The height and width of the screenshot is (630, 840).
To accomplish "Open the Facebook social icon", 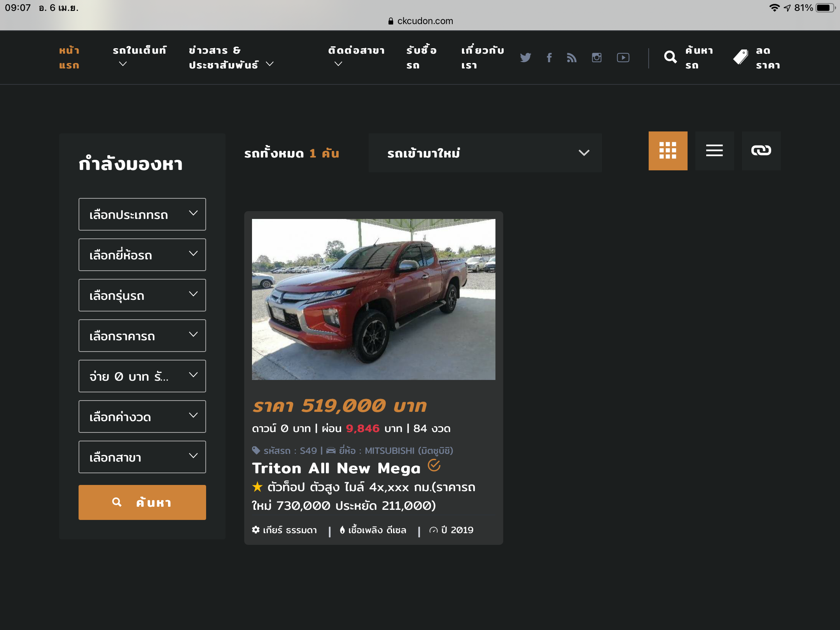I will click(549, 58).
